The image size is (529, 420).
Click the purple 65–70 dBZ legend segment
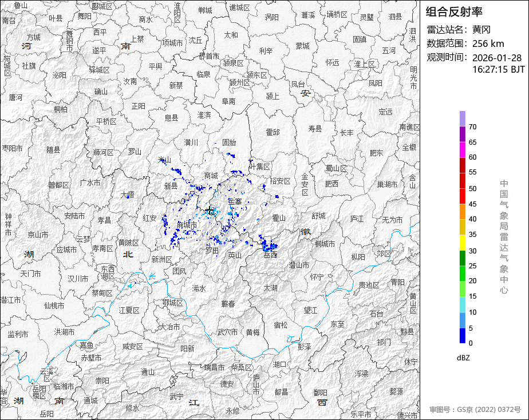[x=462, y=134]
